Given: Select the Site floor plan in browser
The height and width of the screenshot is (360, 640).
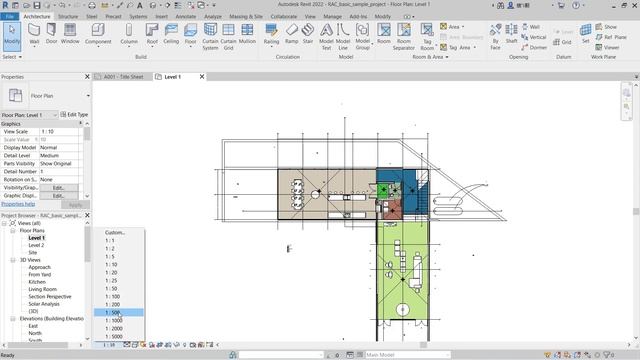Looking at the screenshot, I should pos(33,253).
